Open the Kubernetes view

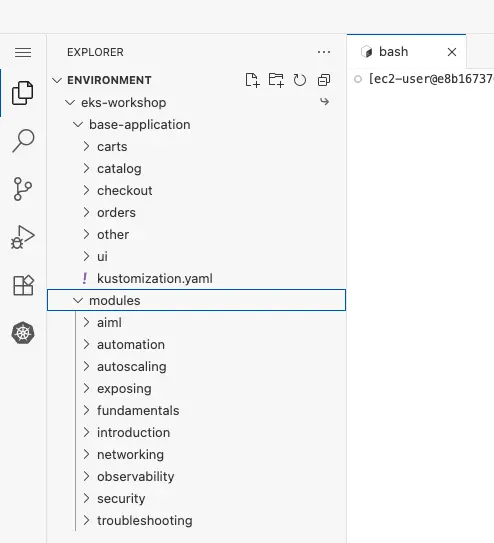pyautogui.click(x=23, y=333)
